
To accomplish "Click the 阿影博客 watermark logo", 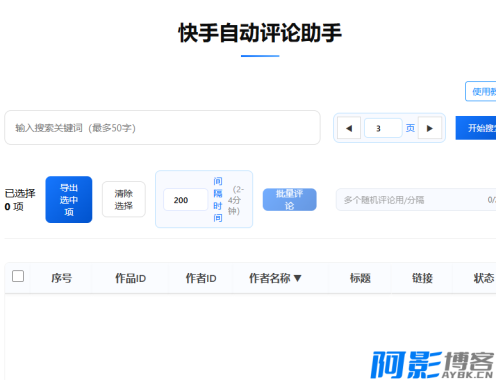I will coord(432,365).
